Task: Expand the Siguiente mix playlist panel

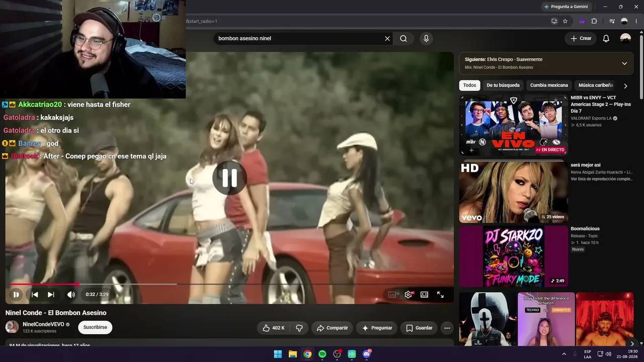Action: (624, 63)
